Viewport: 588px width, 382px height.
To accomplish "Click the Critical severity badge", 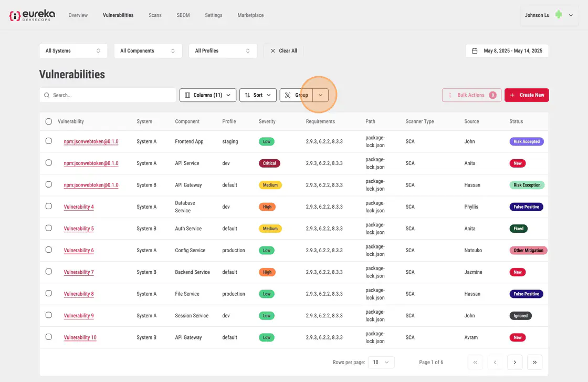I will pos(269,163).
